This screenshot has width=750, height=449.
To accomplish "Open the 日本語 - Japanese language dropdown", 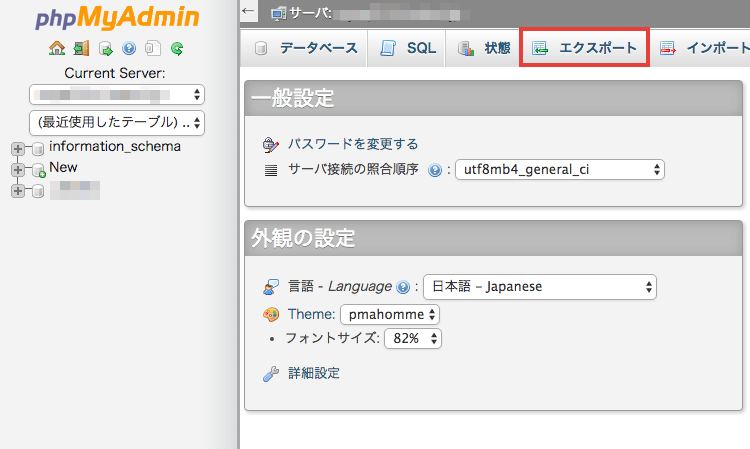I will [x=540, y=287].
